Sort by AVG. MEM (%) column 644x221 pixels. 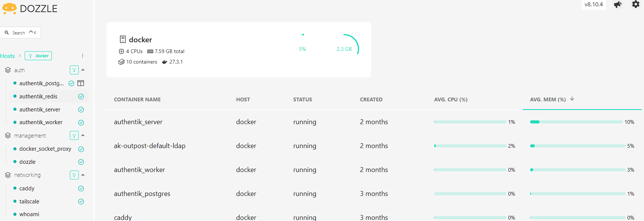tap(548, 99)
